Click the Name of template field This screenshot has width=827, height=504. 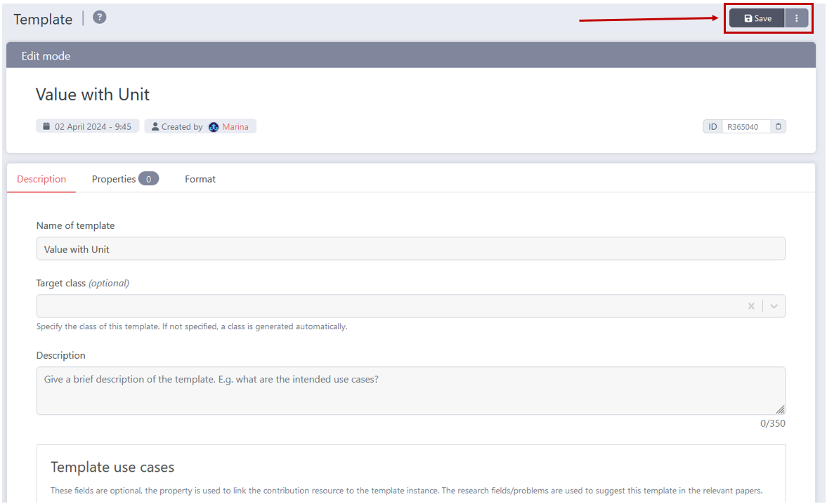[410, 249]
